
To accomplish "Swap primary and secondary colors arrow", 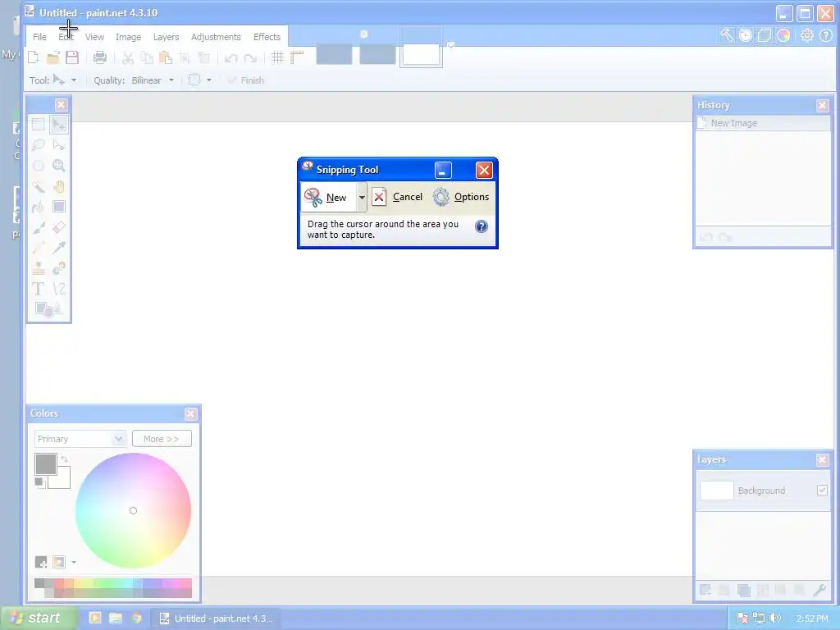I will click(64, 459).
